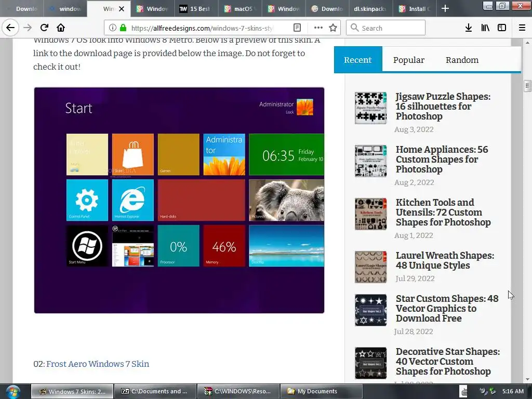Screen dimensions: 532x399
Task: Open C:\WINDOWS\Reso taskbar button
Action: point(238,391)
